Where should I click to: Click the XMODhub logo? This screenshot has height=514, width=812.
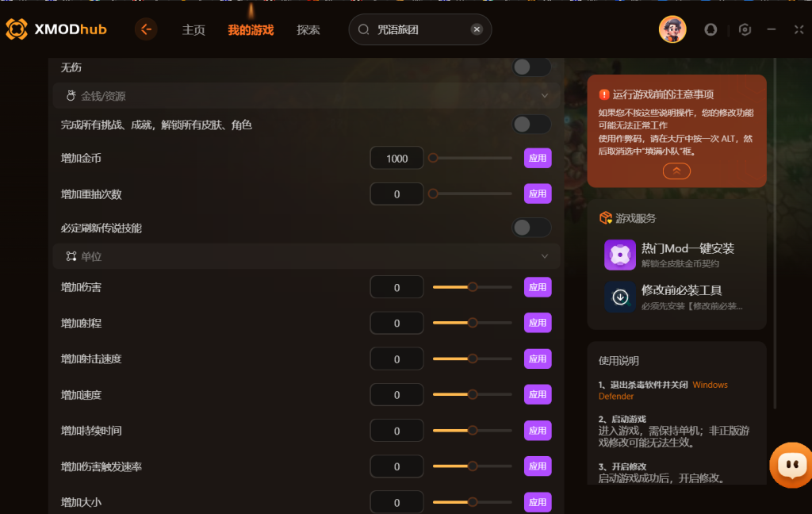56,29
